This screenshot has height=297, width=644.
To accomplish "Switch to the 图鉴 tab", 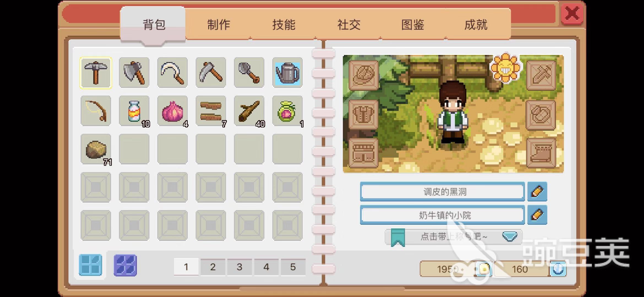I will tap(413, 25).
